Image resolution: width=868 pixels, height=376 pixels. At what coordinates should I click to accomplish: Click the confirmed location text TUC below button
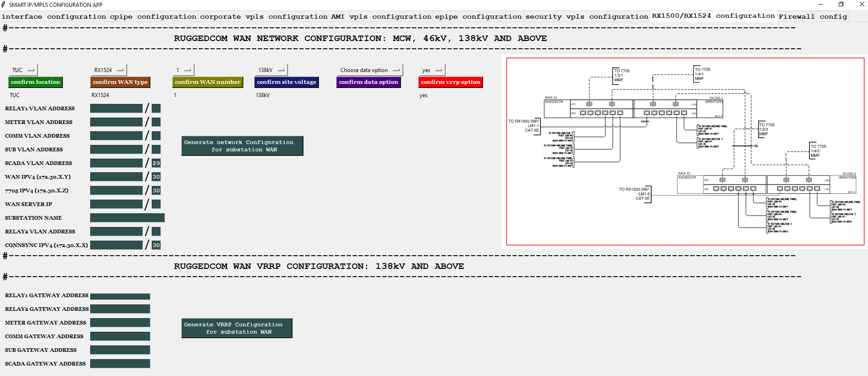pyautogui.click(x=15, y=95)
